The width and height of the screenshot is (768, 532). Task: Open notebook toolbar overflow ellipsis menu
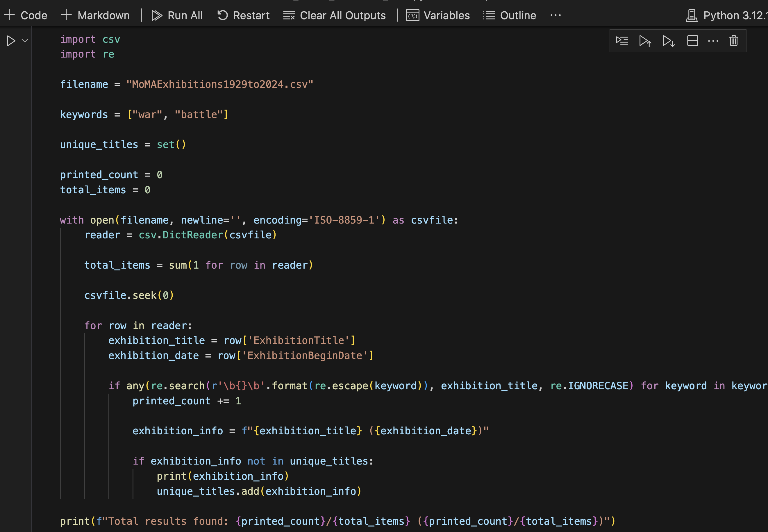(555, 15)
